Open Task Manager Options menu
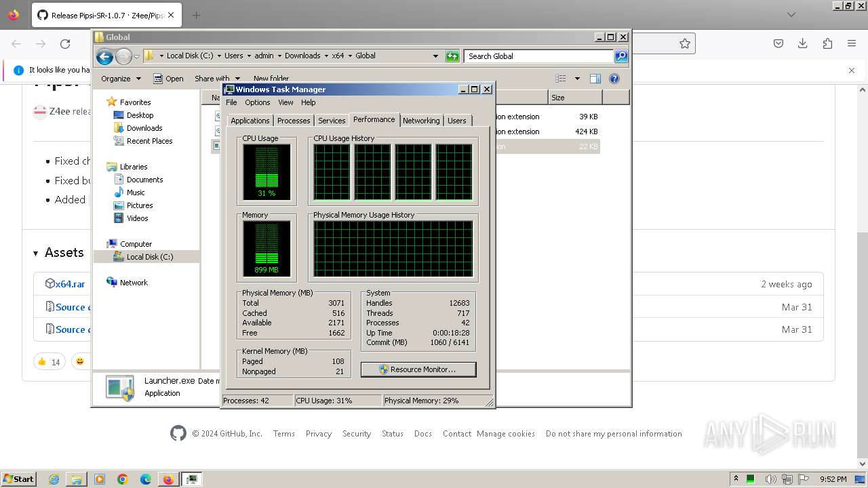The width and height of the screenshot is (868, 488). point(258,102)
